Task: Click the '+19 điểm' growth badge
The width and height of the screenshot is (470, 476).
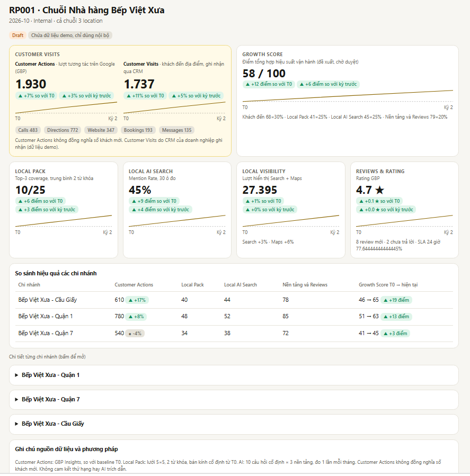Action: 396,300
